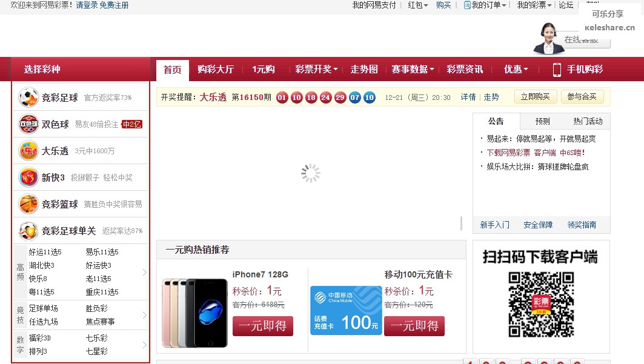Screen dimensions: 644x364
Task: Select the 大乐透 lottery icon in sidebar
Action: 28,151
